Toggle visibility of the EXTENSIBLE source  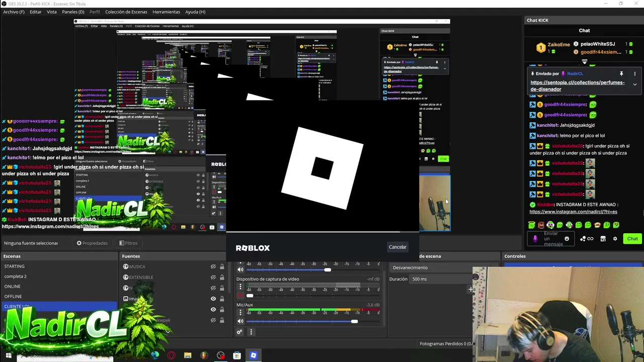coord(213,277)
